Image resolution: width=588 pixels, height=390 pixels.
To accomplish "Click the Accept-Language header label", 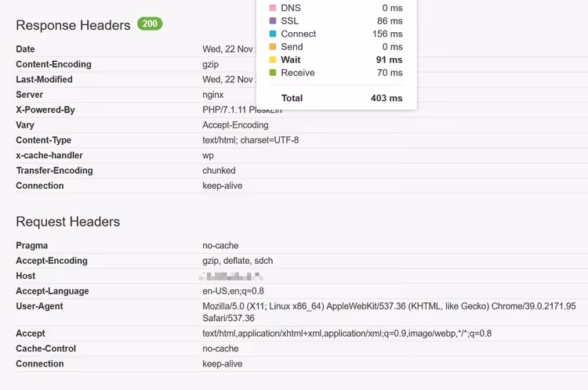I will (x=52, y=291).
